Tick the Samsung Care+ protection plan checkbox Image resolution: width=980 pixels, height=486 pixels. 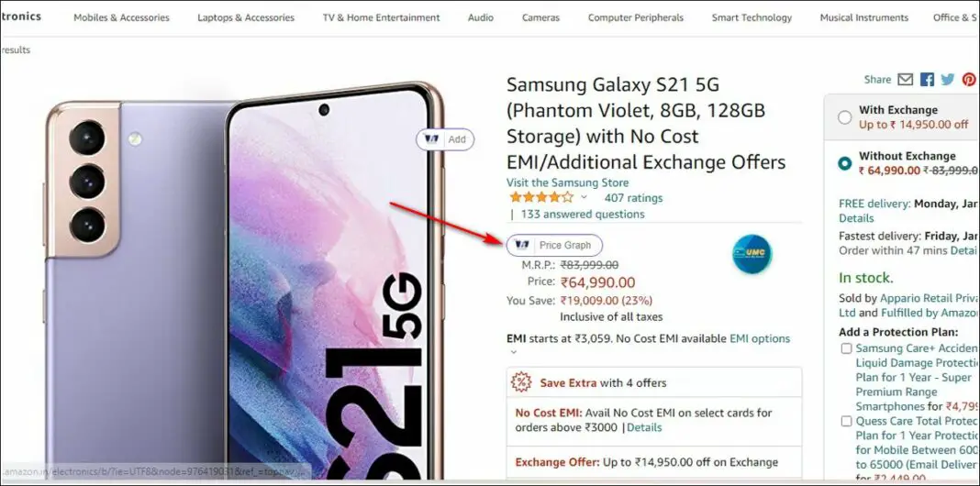tap(846, 348)
